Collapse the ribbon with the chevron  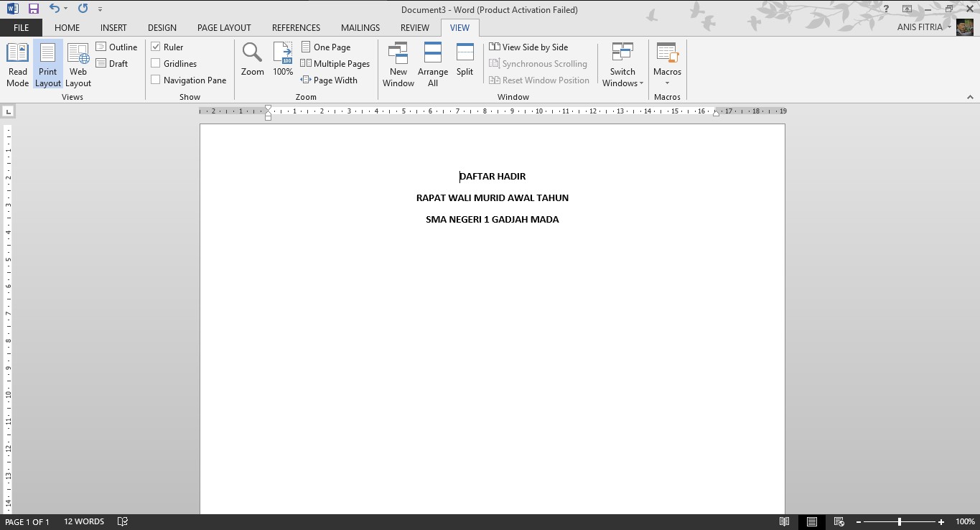[x=970, y=97]
